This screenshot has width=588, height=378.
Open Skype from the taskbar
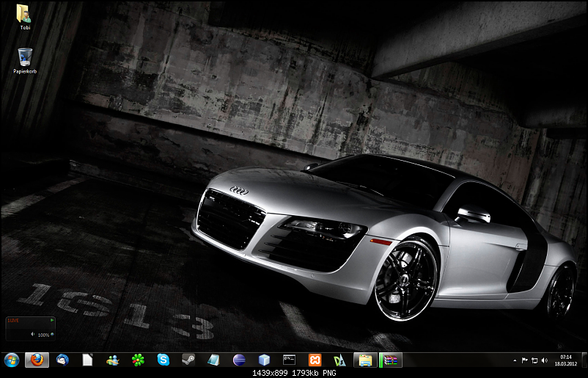[x=163, y=360]
